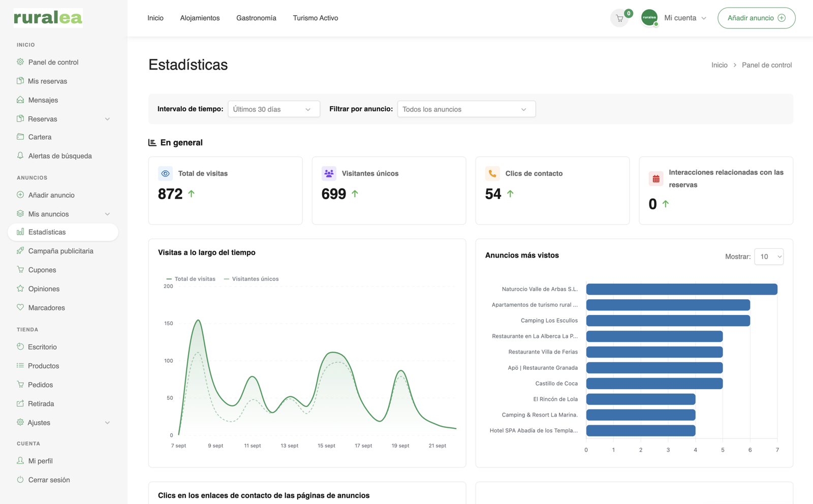Click the 54 contact clicks value

493,194
